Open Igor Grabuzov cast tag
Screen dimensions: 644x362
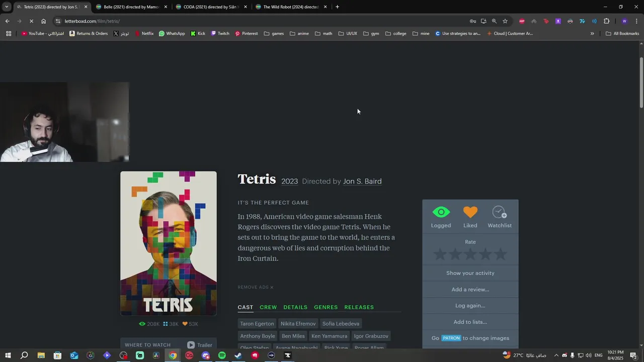(371, 336)
